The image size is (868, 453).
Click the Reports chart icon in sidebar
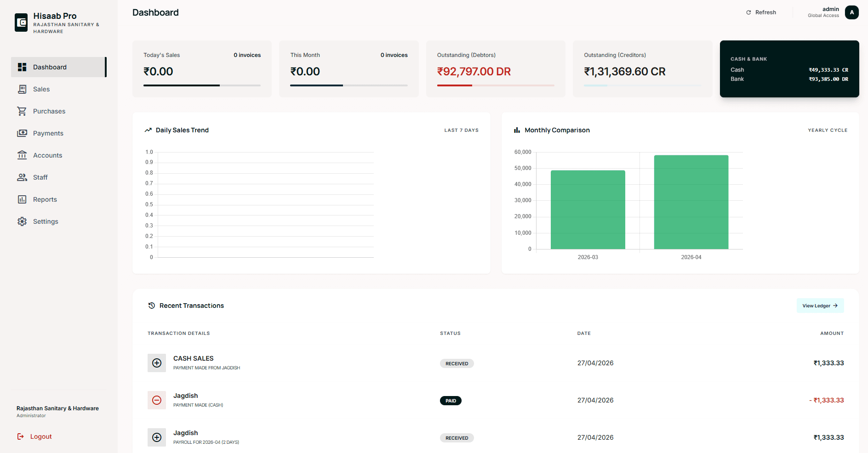[22, 199]
